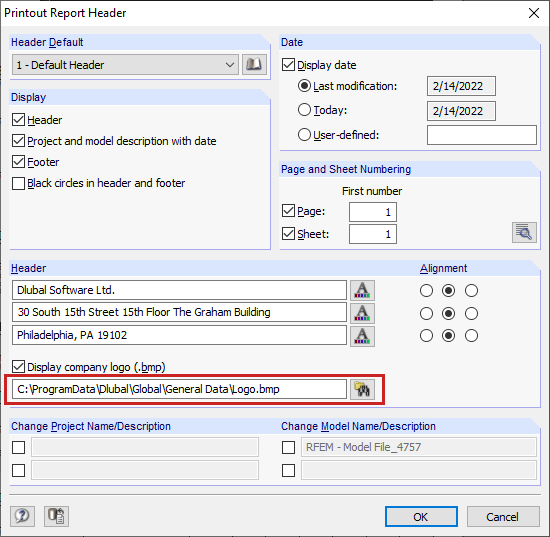
Task: Toggle the Header display checkbox
Action: tap(18, 120)
